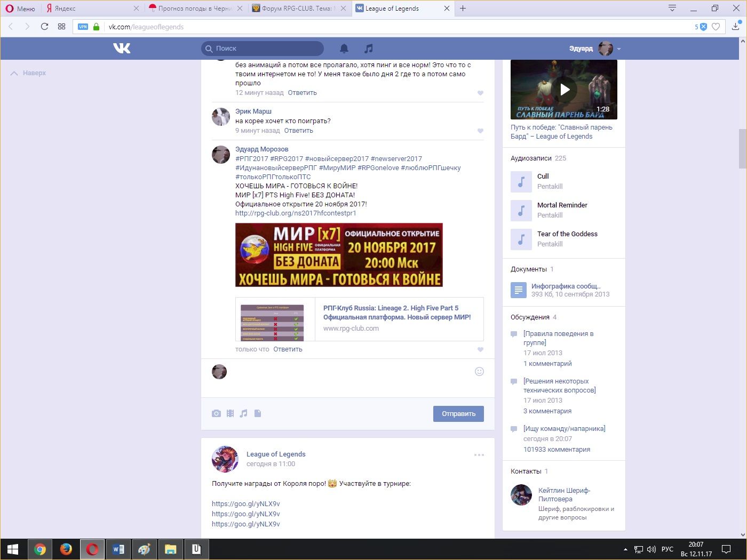
Task: Open the rpg-club.org/ns2017hfcontestpr1 link
Action: (x=296, y=213)
